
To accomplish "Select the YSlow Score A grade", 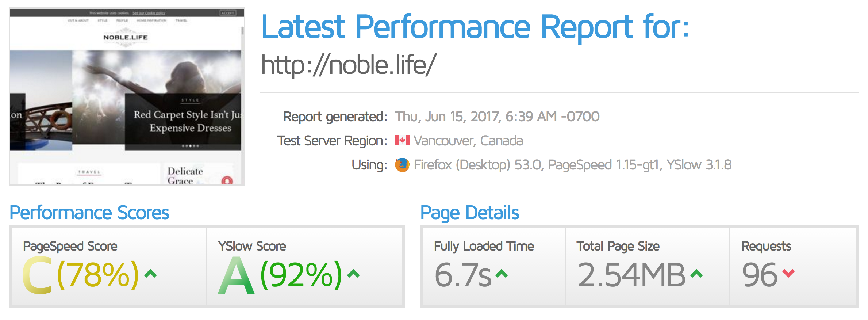I will [x=236, y=275].
